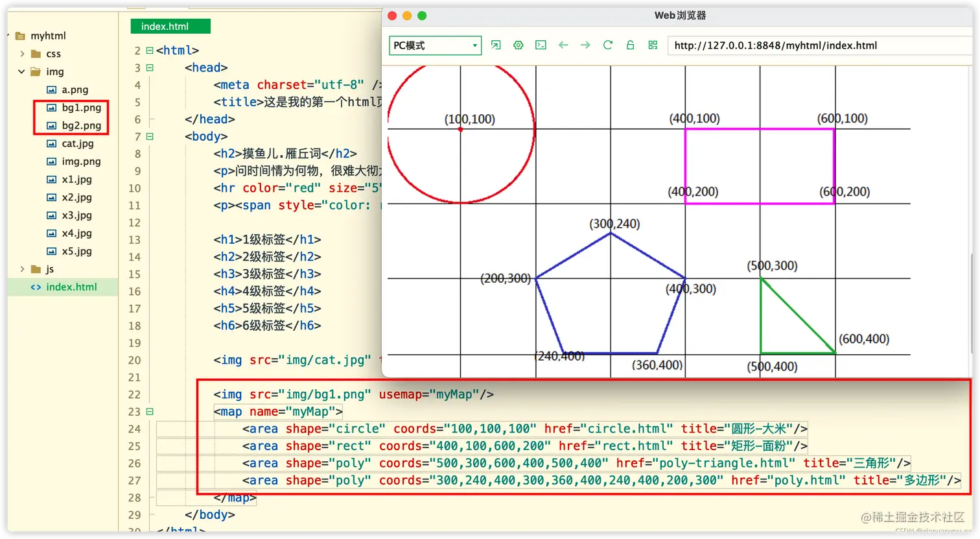Image resolution: width=980 pixels, height=539 pixels.
Task: Go forward using the right arrow
Action: (585, 45)
